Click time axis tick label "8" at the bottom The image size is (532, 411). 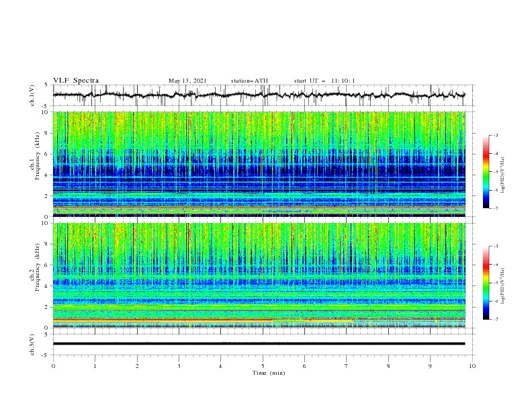(388, 366)
